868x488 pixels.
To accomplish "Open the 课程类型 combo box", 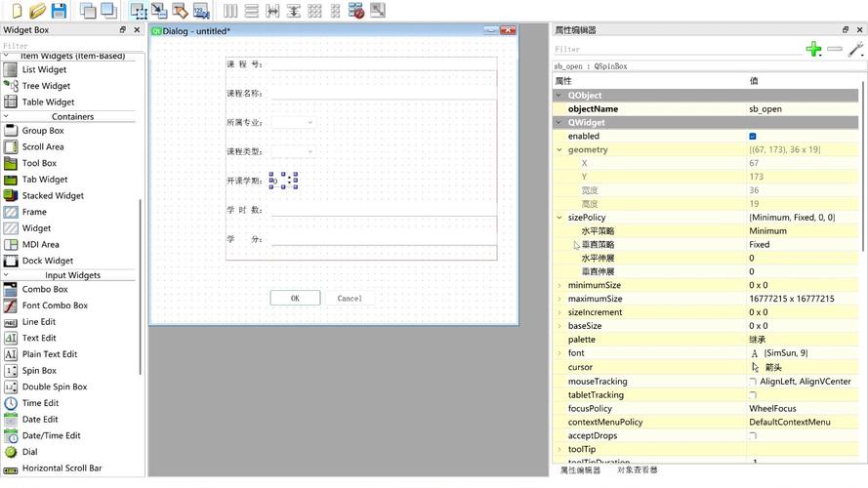I will (x=293, y=151).
